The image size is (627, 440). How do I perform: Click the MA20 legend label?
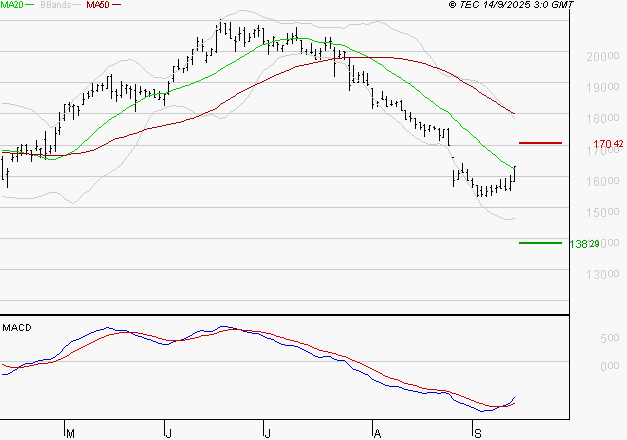[x=12, y=5]
